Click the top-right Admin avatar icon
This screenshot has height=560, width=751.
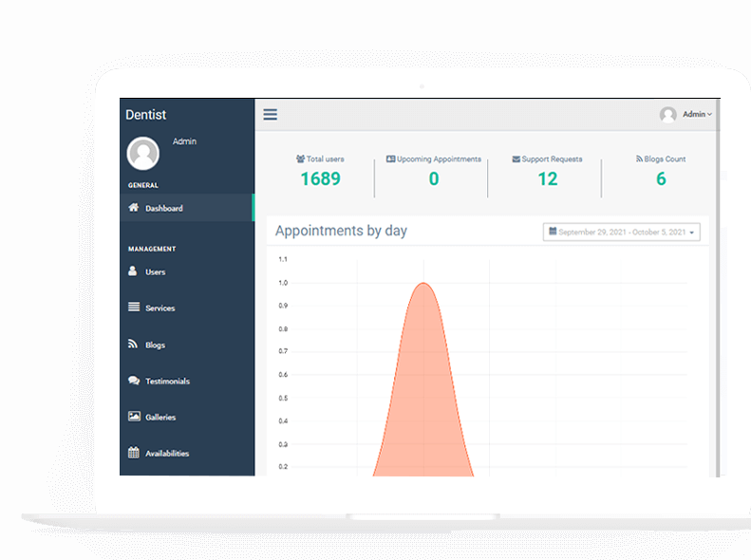668,115
